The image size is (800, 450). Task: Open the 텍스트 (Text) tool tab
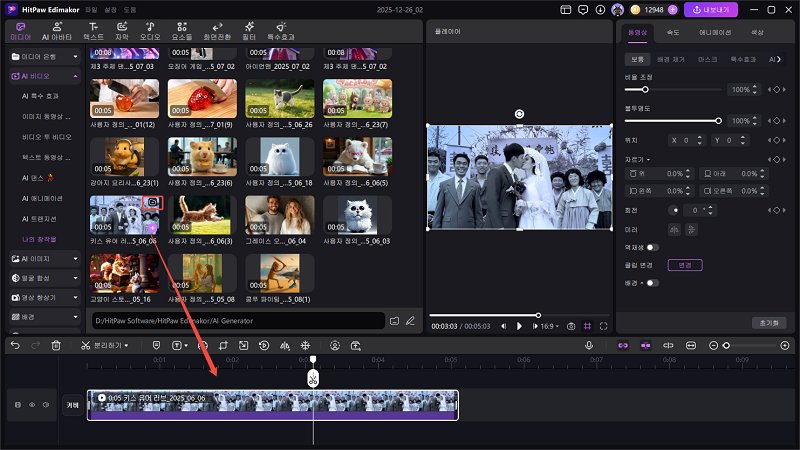pos(93,29)
